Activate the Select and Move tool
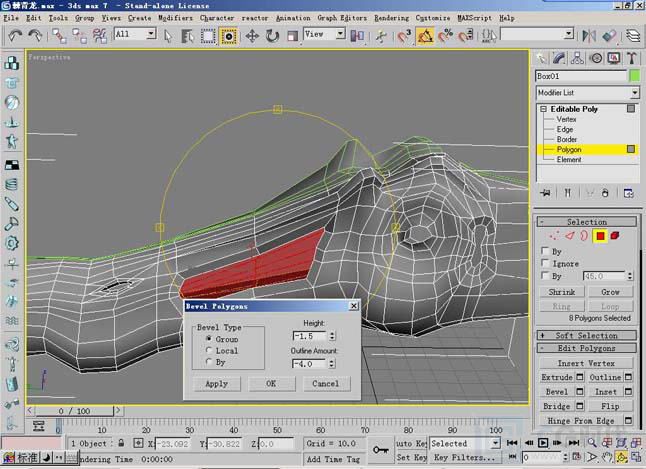The image size is (646, 469). 252,36
